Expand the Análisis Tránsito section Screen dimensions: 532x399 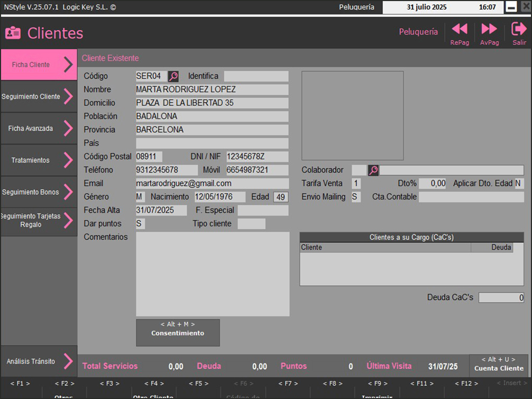(68, 361)
